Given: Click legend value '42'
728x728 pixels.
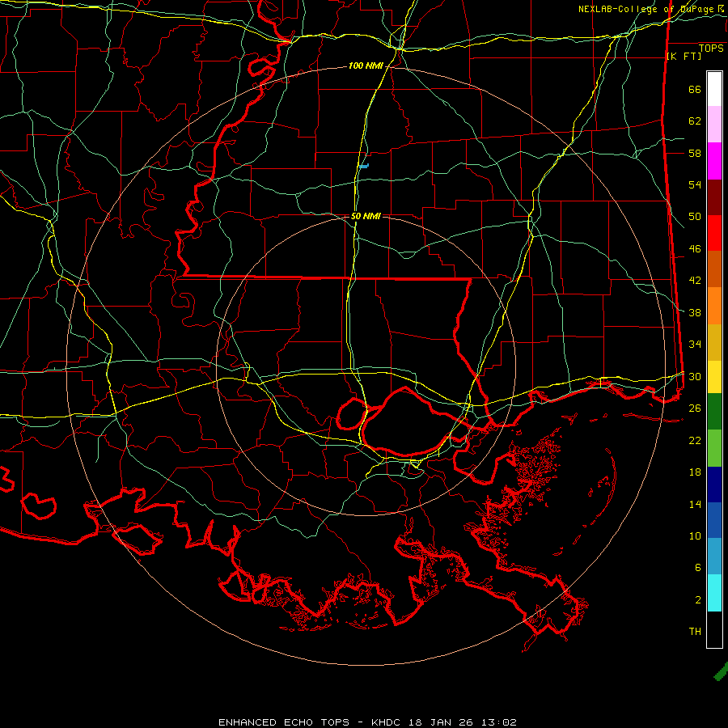Looking at the screenshot, I should pyautogui.click(x=695, y=281).
